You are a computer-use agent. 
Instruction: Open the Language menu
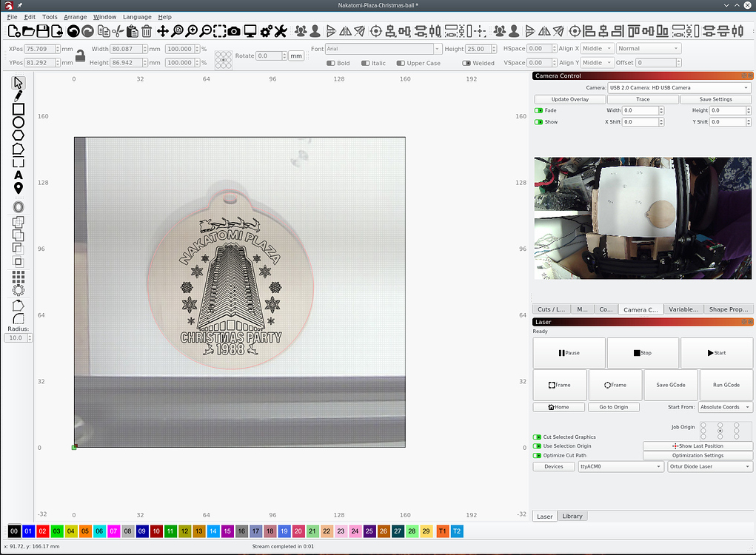click(x=137, y=17)
